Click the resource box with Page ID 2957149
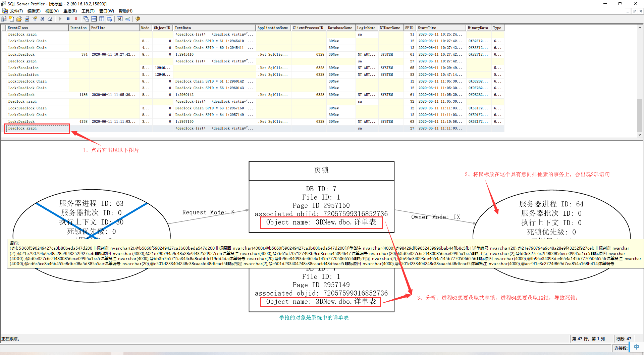This screenshot has height=355, width=644. pyautogui.click(x=321, y=290)
